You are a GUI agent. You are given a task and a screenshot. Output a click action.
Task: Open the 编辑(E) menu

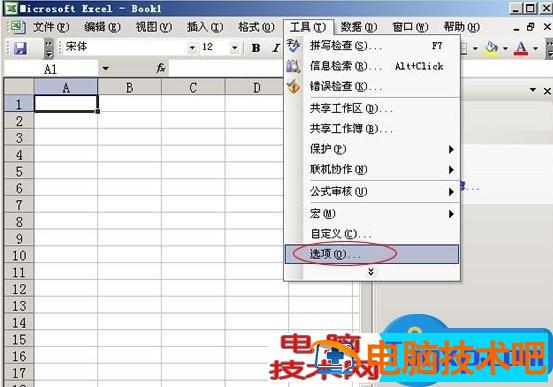click(102, 27)
